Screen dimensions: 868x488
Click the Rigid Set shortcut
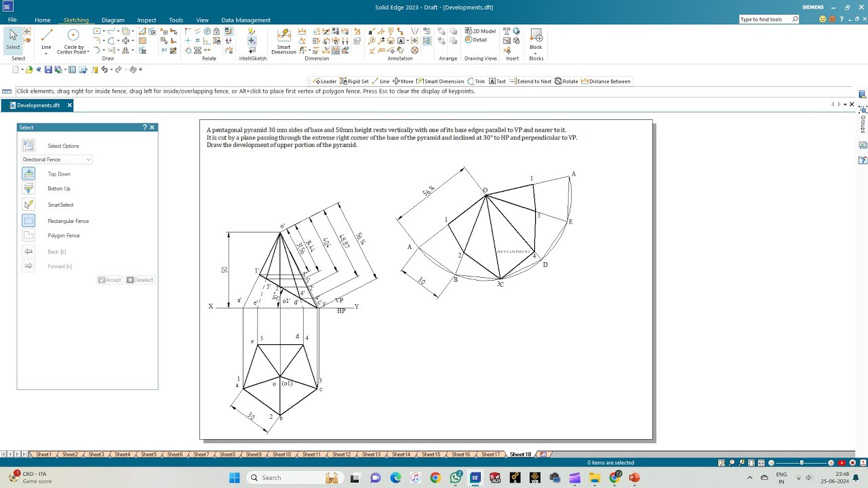pyautogui.click(x=355, y=81)
